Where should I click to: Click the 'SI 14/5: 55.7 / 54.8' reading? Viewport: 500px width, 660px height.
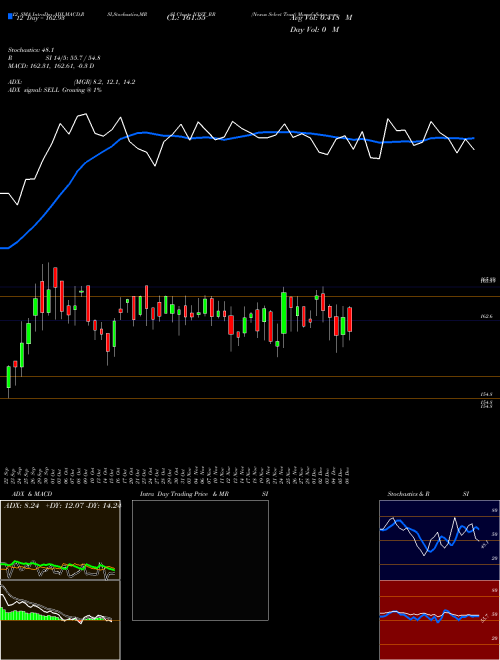[x=74, y=58]
